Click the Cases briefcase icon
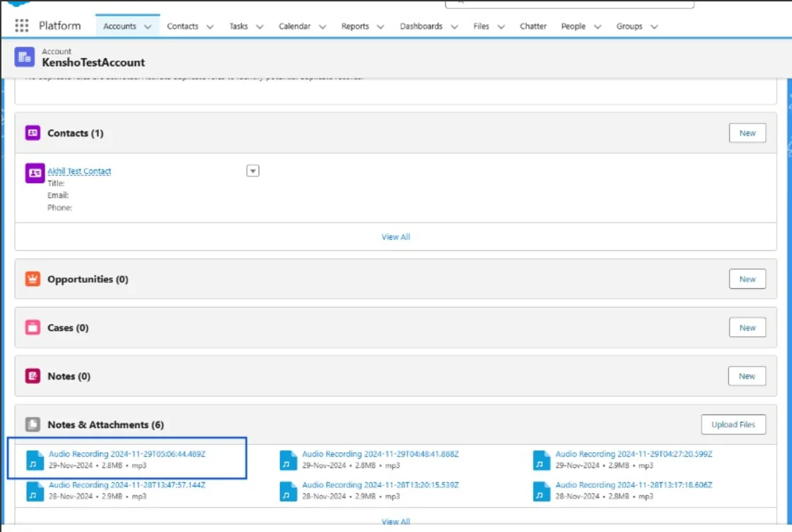Screen dimensions: 792x532 pyautogui.click(x=33, y=328)
